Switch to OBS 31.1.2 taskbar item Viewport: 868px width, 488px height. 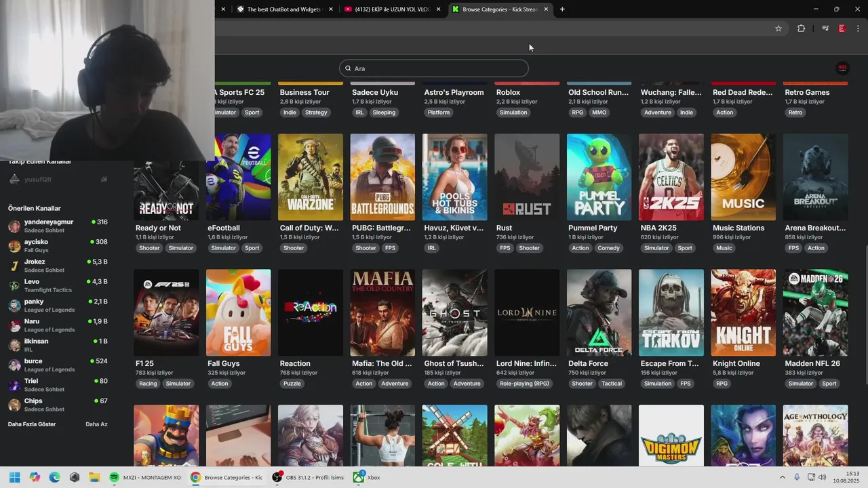309,477
